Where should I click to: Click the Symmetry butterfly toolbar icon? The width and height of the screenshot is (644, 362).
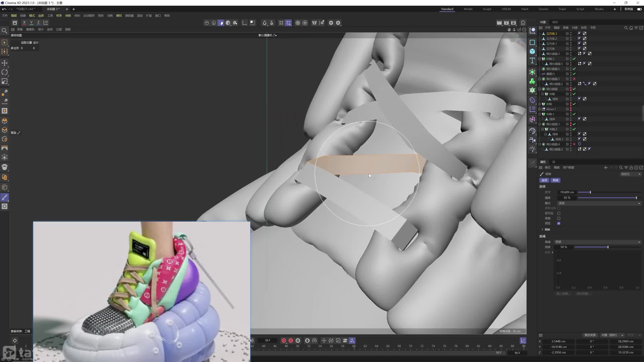(314, 23)
